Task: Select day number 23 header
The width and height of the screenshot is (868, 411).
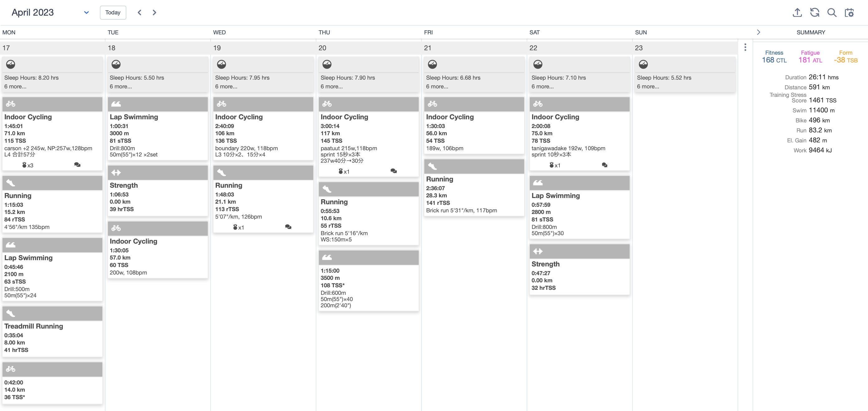Action: [x=639, y=48]
